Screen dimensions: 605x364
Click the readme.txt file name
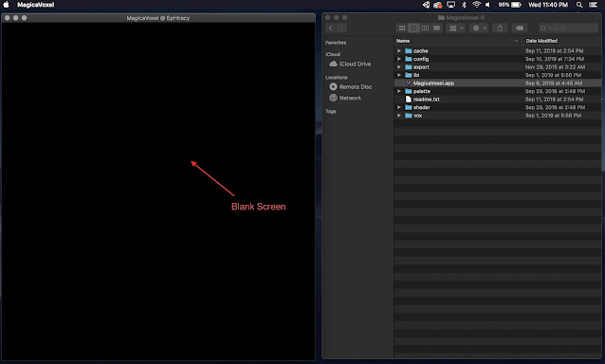pyautogui.click(x=427, y=100)
